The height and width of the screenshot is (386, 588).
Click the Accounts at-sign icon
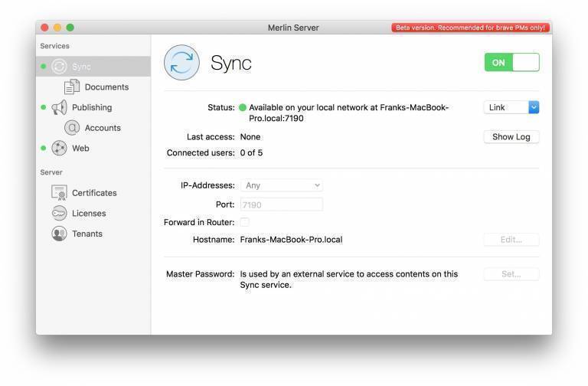pyautogui.click(x=72, y=128)
